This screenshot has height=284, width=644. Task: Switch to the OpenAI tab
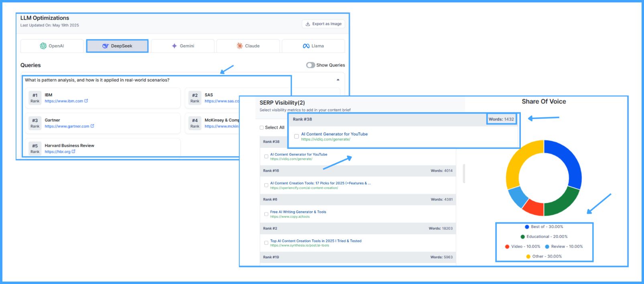point(52,46)
